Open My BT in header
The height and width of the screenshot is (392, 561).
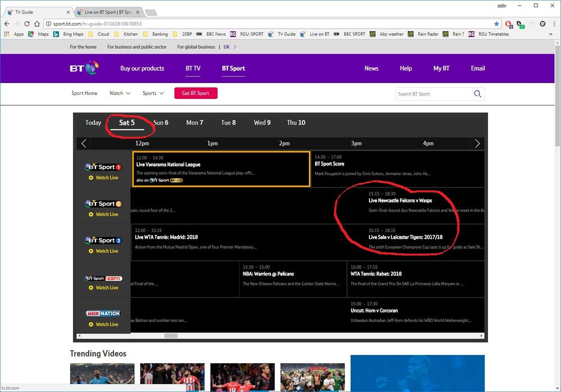pyautogui.click(x=441, y=69)
